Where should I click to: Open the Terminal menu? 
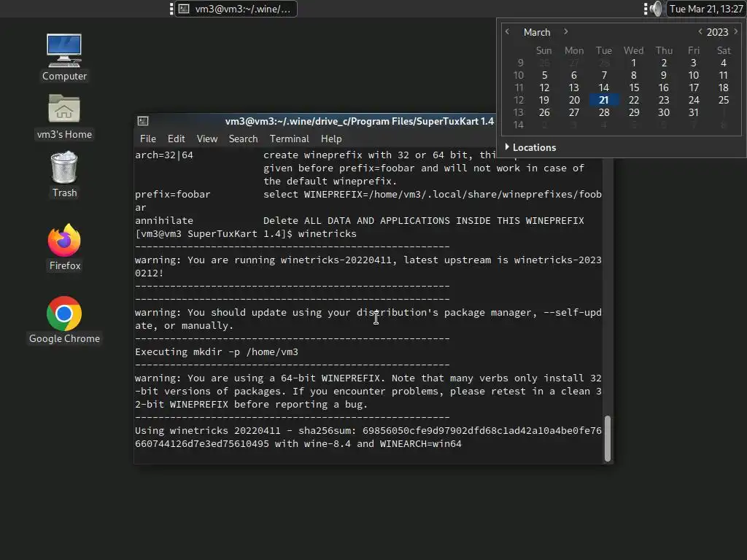coord(289,139)
